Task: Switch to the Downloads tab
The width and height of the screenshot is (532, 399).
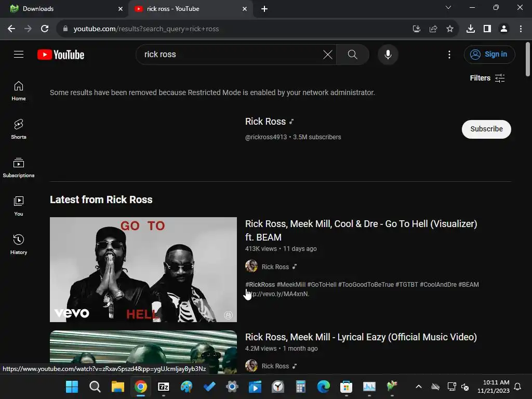Action: click(63, 9)
